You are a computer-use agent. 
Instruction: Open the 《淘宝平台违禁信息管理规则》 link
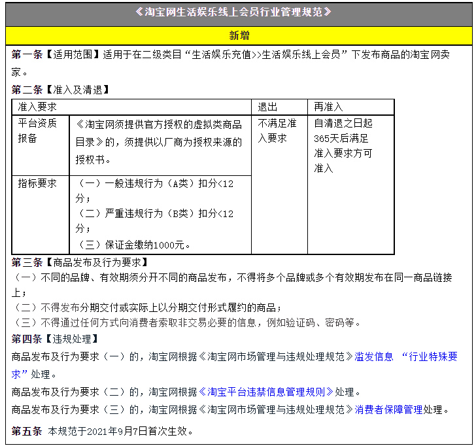click(266, 392)
